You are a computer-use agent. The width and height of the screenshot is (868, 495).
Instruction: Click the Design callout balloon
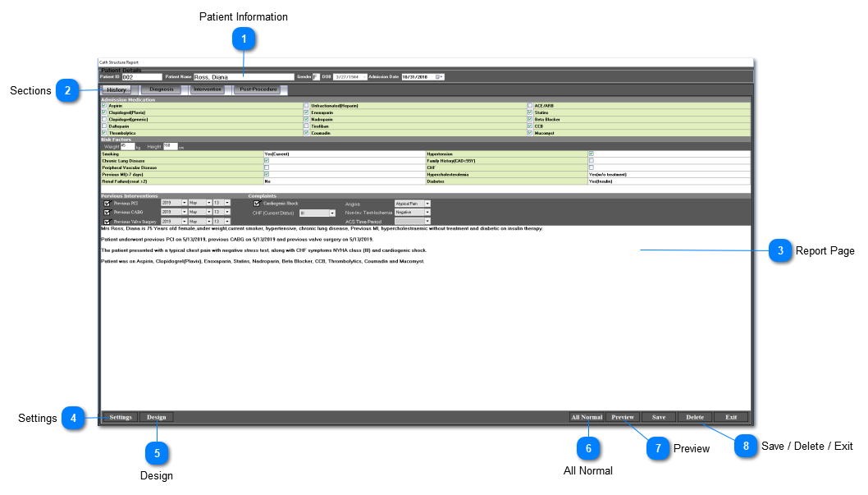[x=157, y=453]
